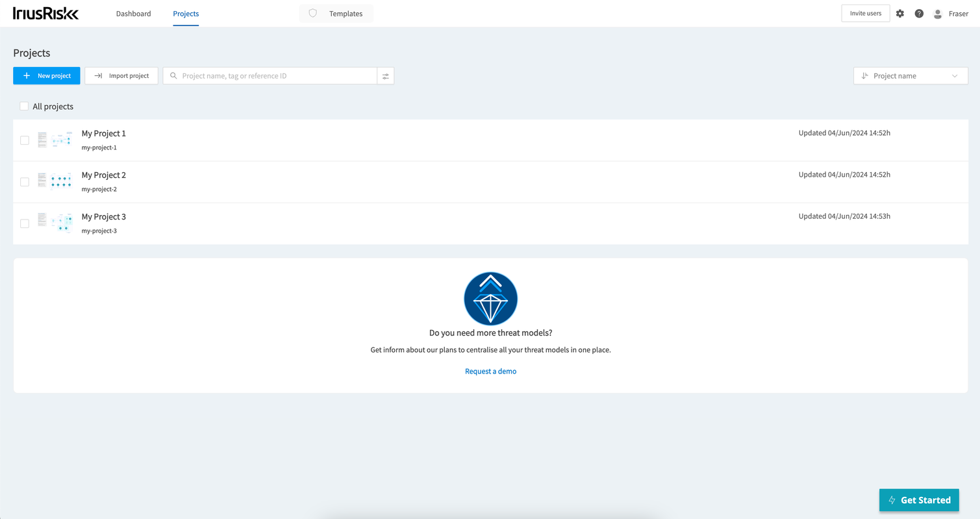Open My Project 2 diagram thumbnail
The height and width of the screenshot is (519, 980).
55,181
